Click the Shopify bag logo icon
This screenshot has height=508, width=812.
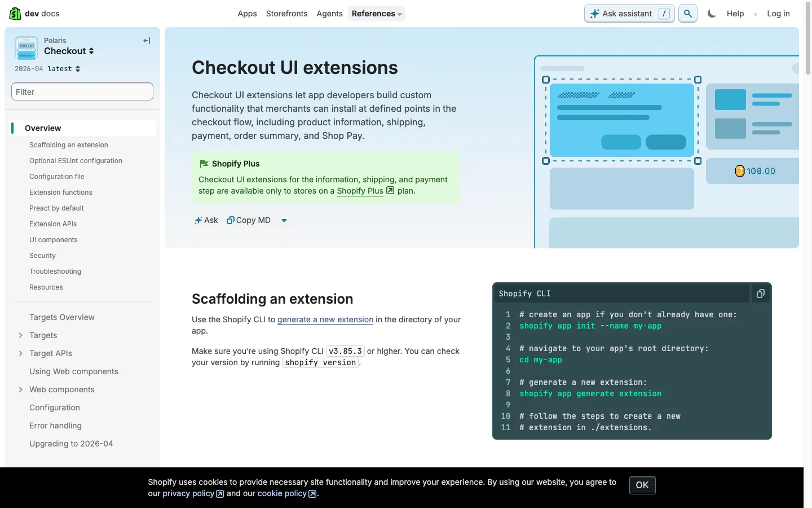(15, 14)
